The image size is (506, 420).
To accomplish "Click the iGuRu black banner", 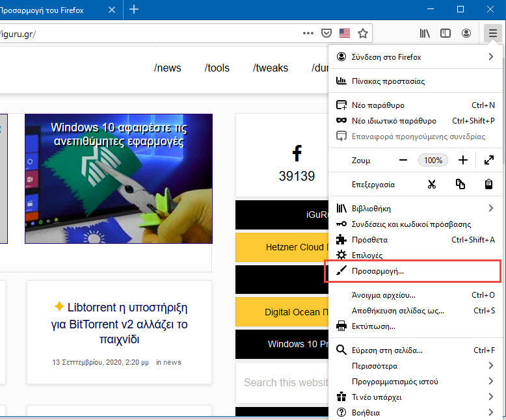I will (x=282, y=215).
